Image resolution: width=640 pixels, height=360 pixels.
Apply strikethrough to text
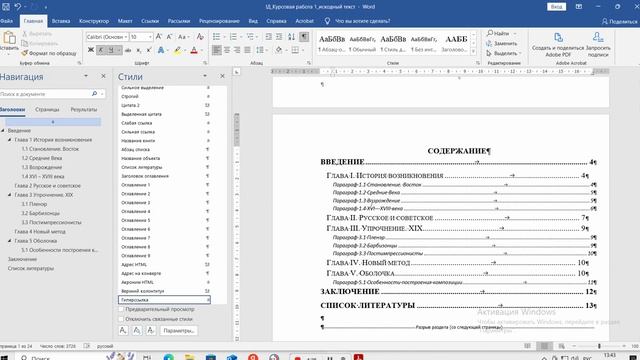point(128,50)
